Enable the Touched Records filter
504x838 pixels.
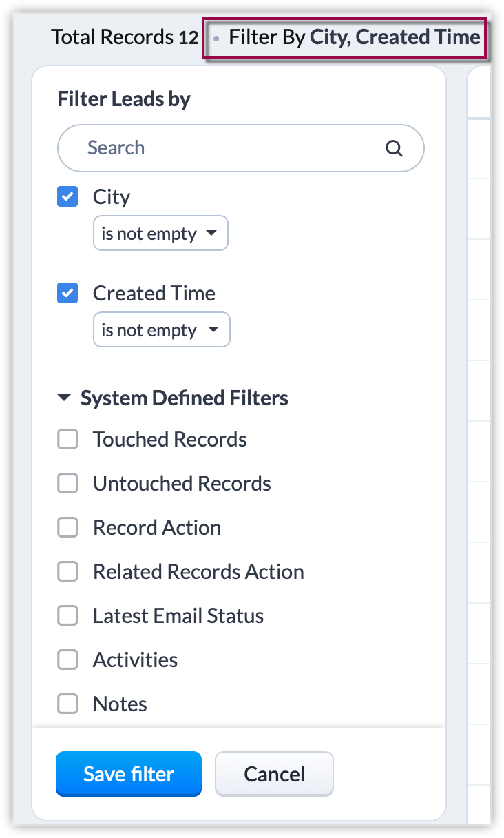pos(67,440)
